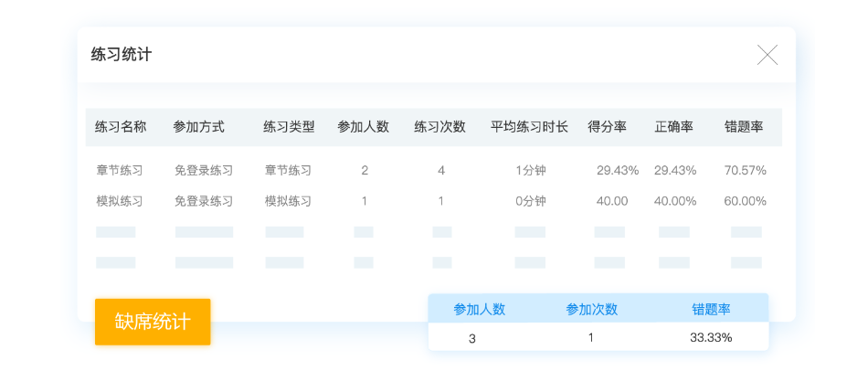The height and width of the screenshot is (371, 868).
Task: Select the 练习类型 column header
Action: click(x=289, y=127)
